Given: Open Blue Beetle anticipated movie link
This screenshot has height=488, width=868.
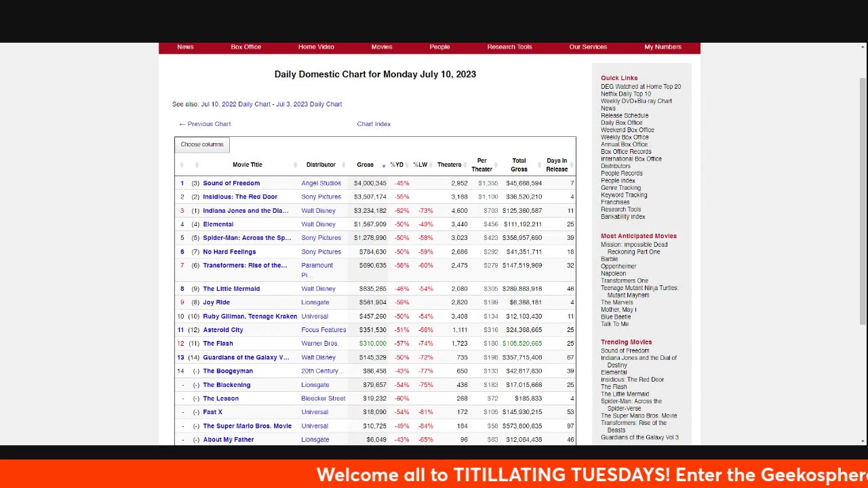Looking at the screenshot, I should click(616, 317).
